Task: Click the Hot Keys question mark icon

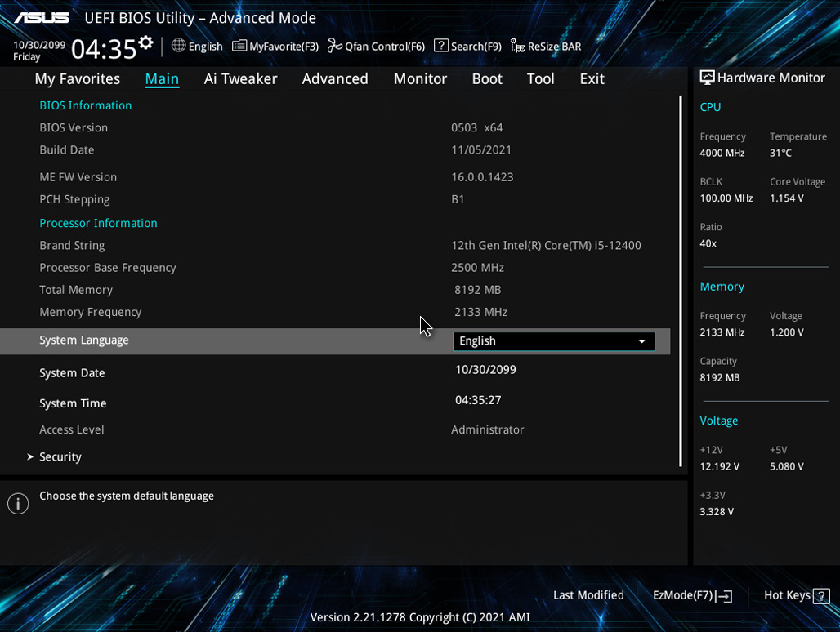Action: click(x=821, y=595)
